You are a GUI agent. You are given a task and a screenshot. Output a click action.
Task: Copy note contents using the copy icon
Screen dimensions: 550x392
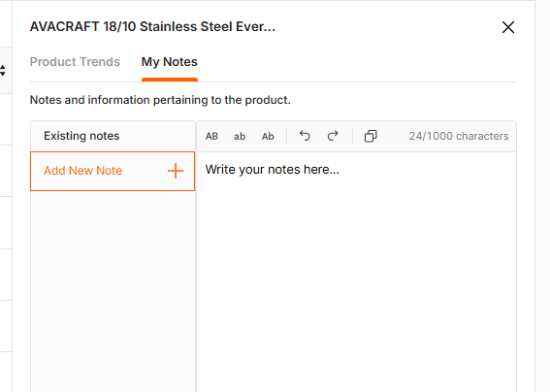pyautogui.click(x=371, y=136)
